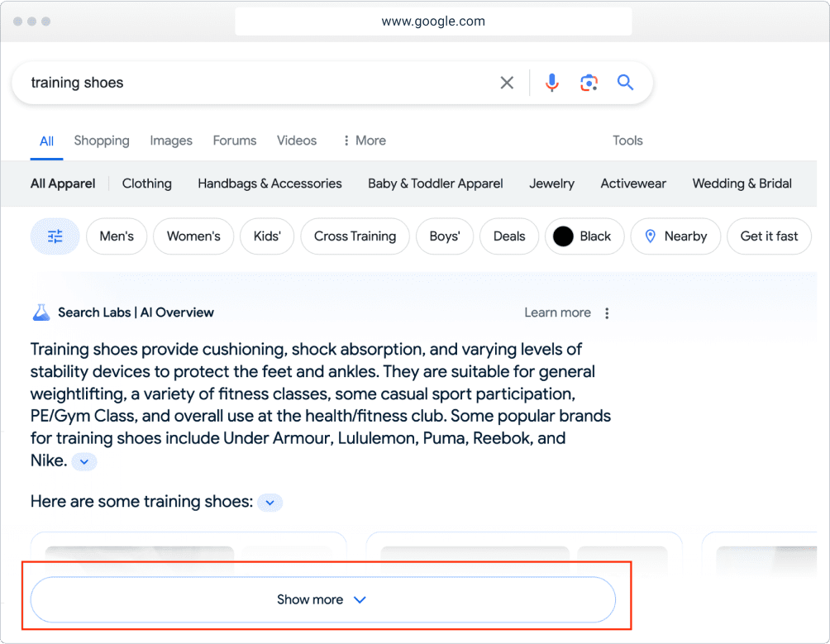The image size is (830, 644).
Task: Switch to the Shopping tab
Action: [x=102, y=141]
